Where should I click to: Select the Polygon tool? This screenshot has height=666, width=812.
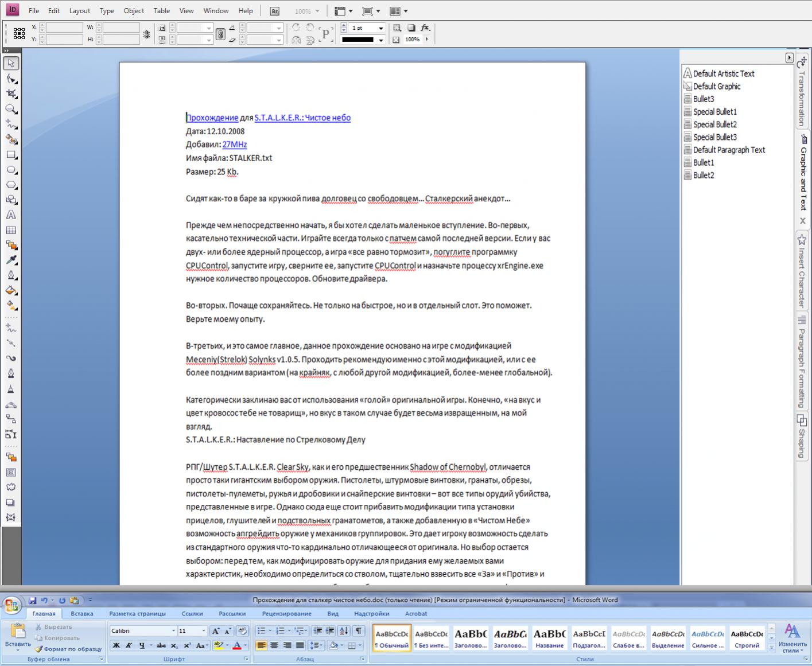pyautogui.click(x=11, y=185)
